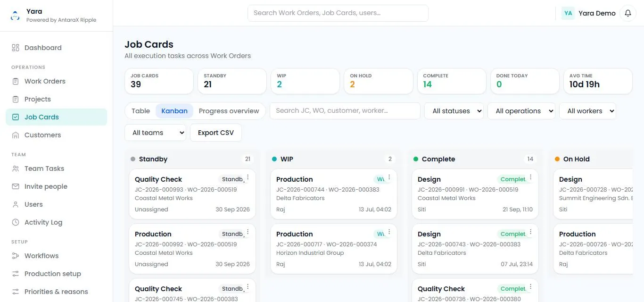Image resolution: width=644 pixels, height=302 pixels.
Task: Open Customers page link in sidebar
Action: 57,135
